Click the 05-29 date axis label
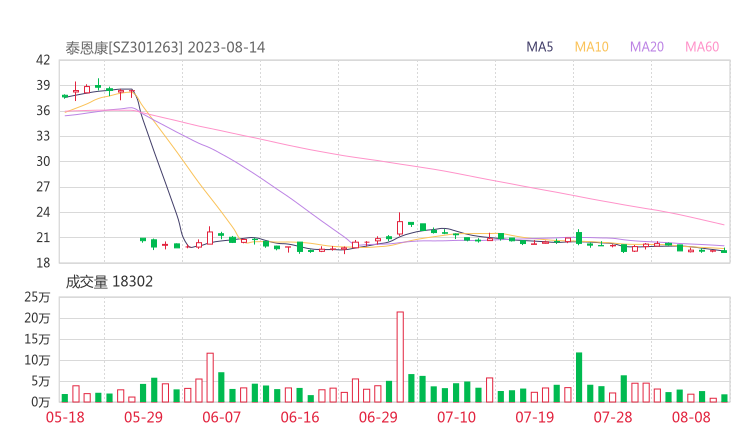Screen dimensions: 740x440 143,417
